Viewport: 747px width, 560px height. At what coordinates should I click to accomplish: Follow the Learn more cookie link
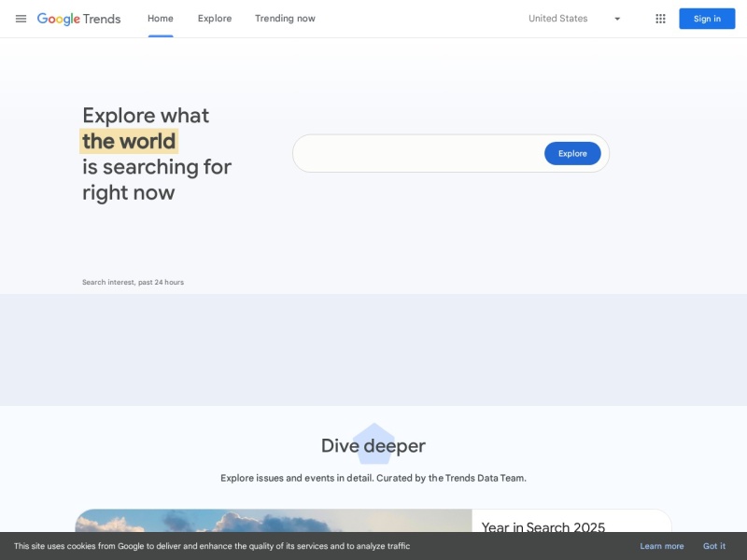pos(662,546)
